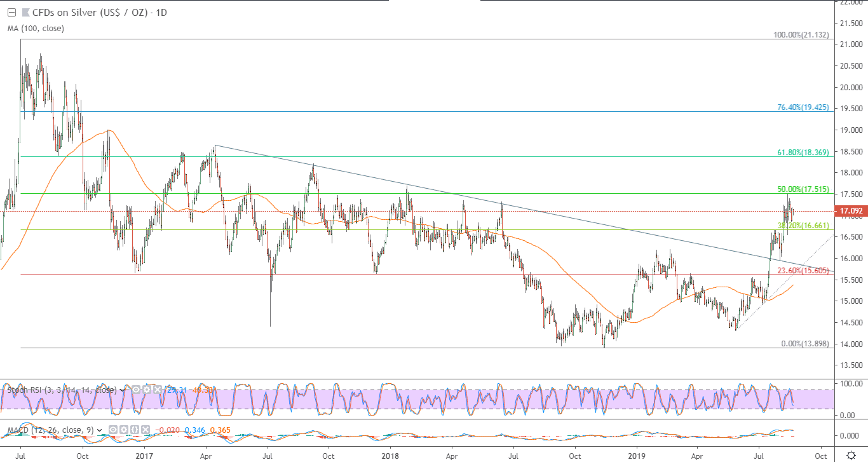Click the MACD signal value 0.365
The width and height of the screenshot is (868, 462).
coord(220,430)
